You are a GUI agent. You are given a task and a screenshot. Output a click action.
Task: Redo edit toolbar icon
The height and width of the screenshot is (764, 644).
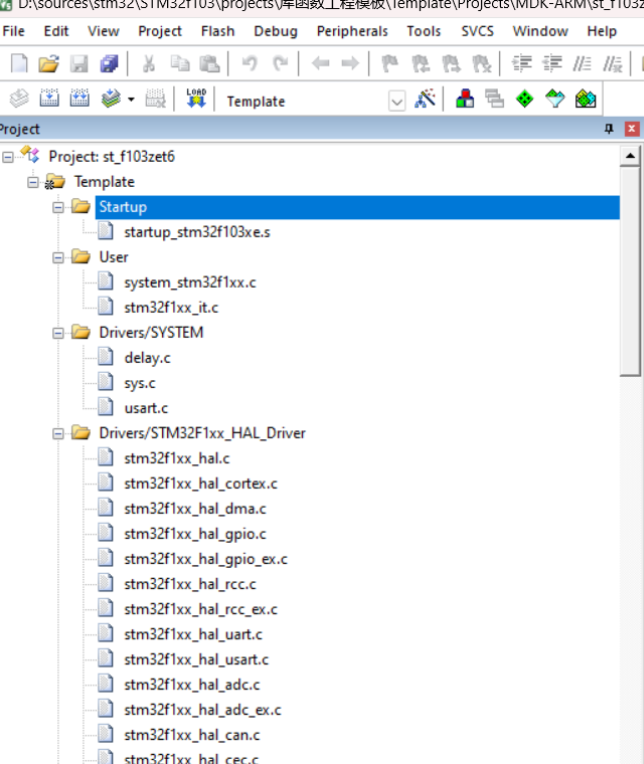tap(281, 63)
